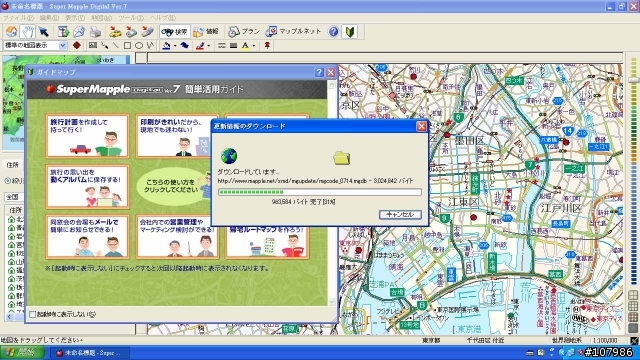The width and height of the screenshot is (640, 360).
Task: Check the 起動時に表示しない checkbox
Action: 33,314
